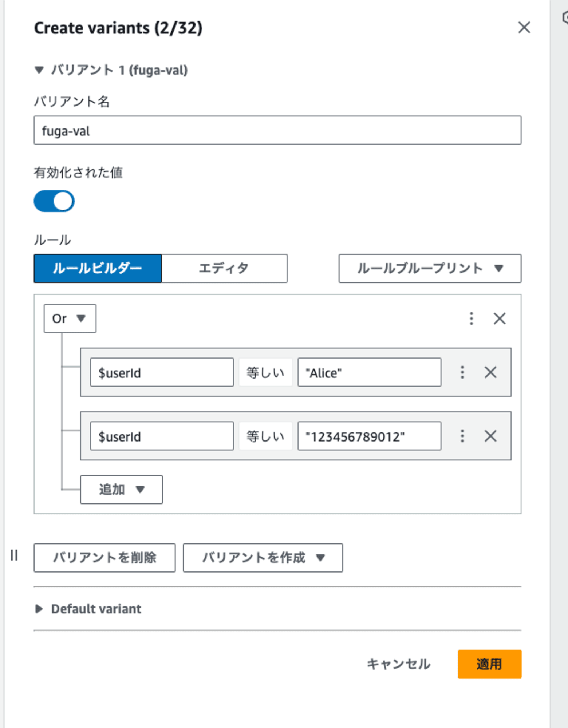Click the $userId field in the 123456789012 row
This screenshot has height=728, width=568.
[x=162, y=436]
